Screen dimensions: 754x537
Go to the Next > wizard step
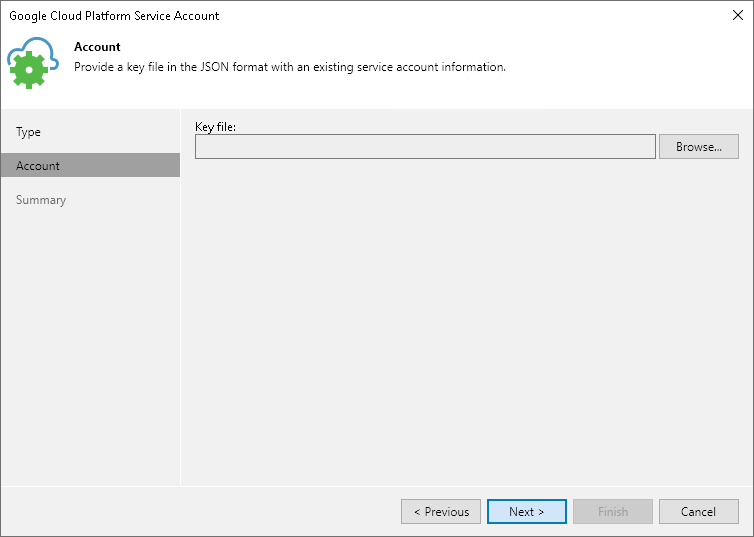coord(527,512)
